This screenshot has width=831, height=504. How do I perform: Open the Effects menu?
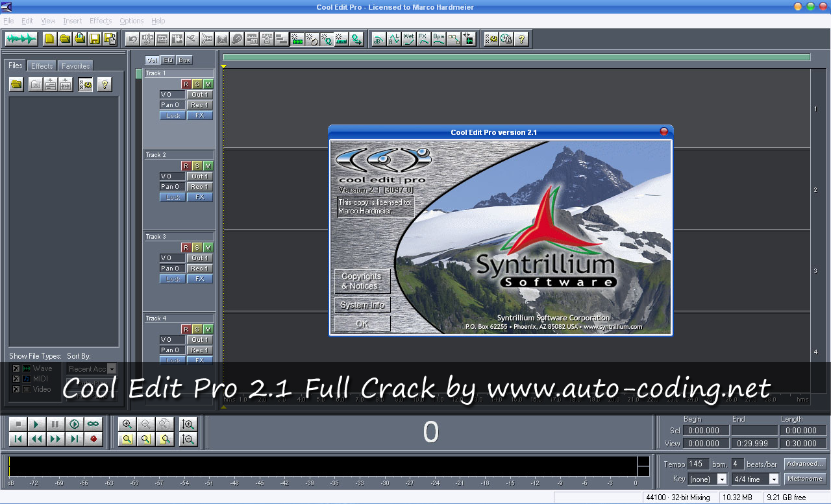point(101,21)
